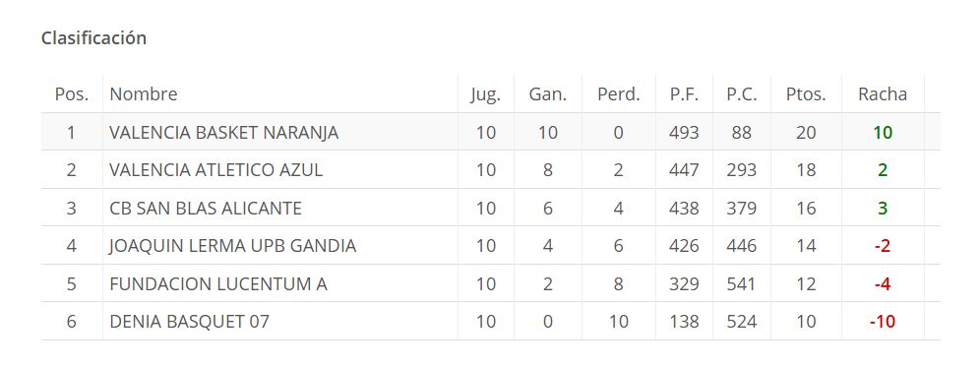Click the red streak value -10
Screen dimensions: 980x367
coord(883,322)
